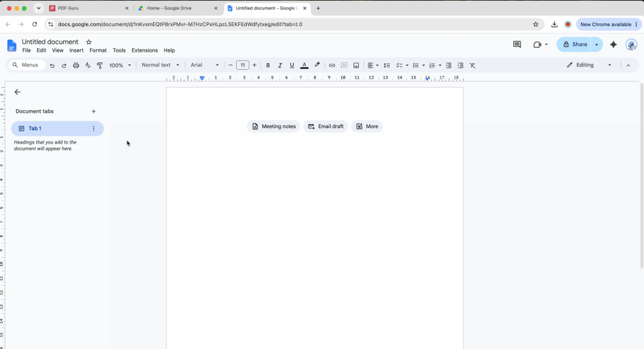Click the Share button
644x349 pixels.
click(574, 44)
